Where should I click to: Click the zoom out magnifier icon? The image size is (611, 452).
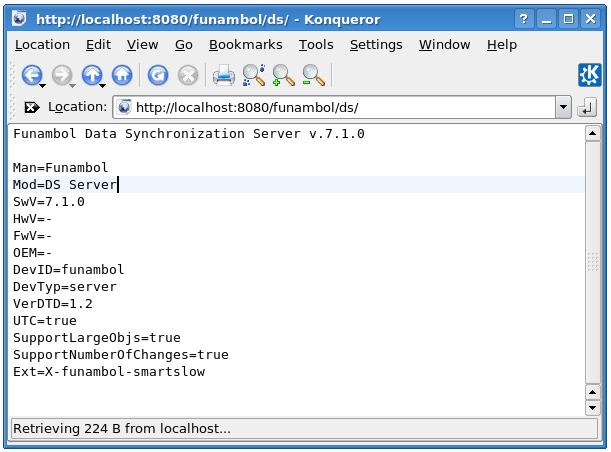pos(313,75)
